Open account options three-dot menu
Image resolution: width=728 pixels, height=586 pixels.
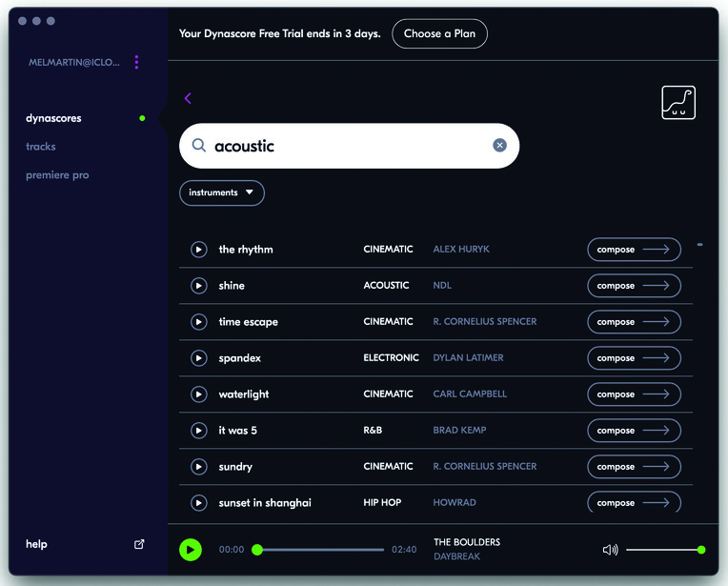[136, 62]
